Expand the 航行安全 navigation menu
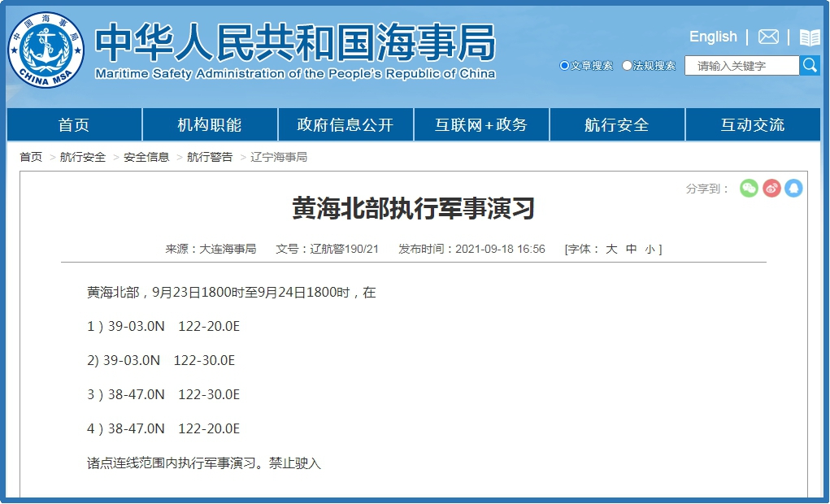The width and height of the screenshot is (830, 504). [x=617, y=125]
